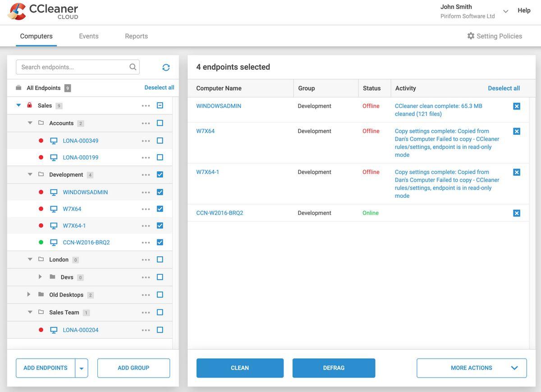Click Deselect all in the Activity column header
This screenshot has height=392, width=541.
tap(504, 88)
